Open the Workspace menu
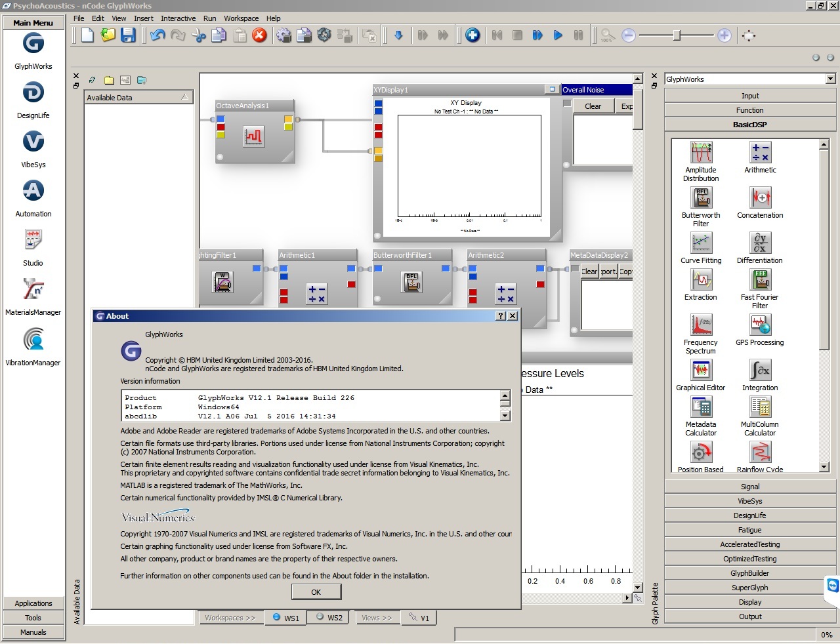 (241, 18)
